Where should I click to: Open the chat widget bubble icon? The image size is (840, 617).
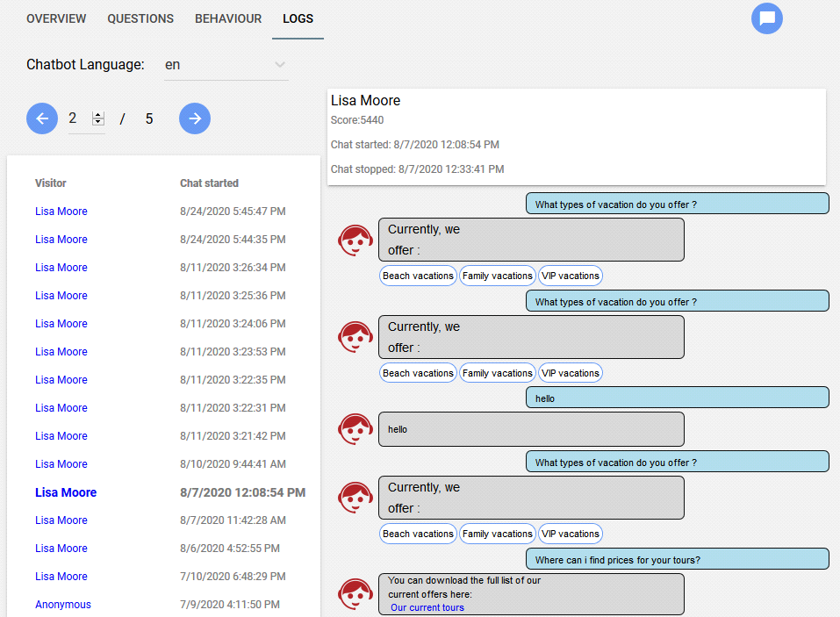(x=766, y=18)
